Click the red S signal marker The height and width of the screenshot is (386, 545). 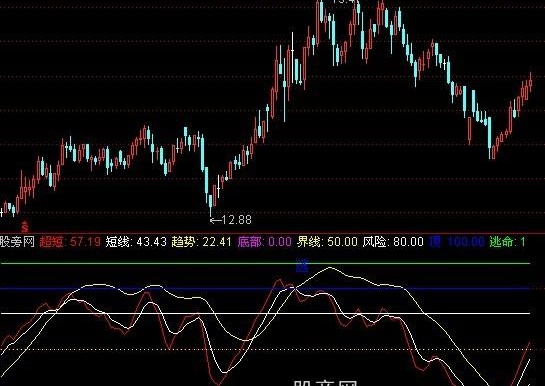click(x=25, y=227)
